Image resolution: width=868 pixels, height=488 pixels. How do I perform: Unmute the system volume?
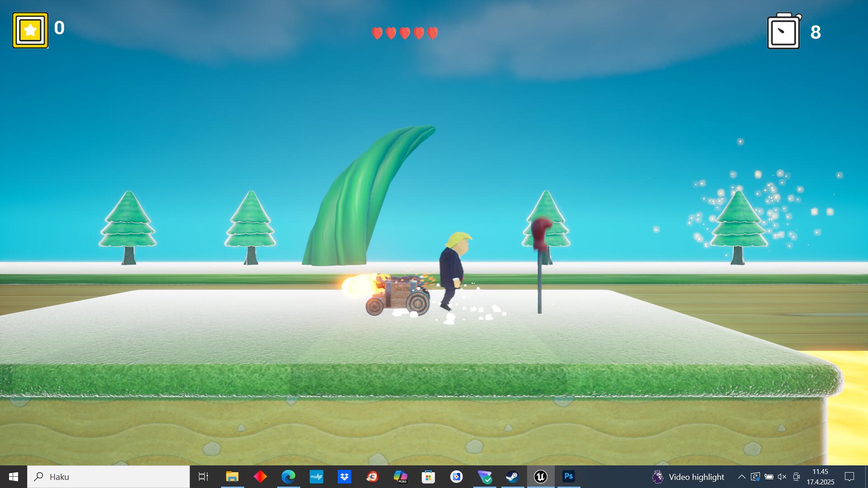(782, 477)
